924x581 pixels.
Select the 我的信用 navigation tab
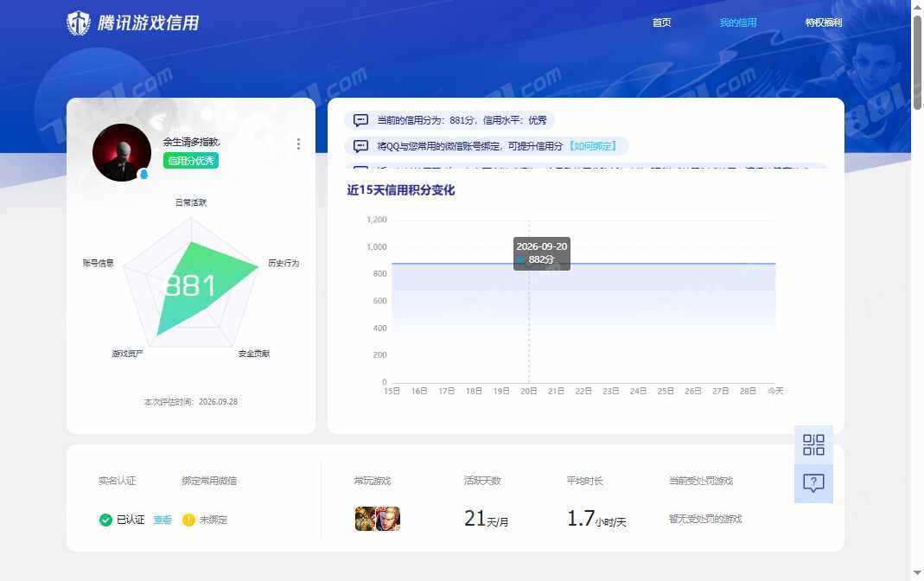click(x=738, y=22)
